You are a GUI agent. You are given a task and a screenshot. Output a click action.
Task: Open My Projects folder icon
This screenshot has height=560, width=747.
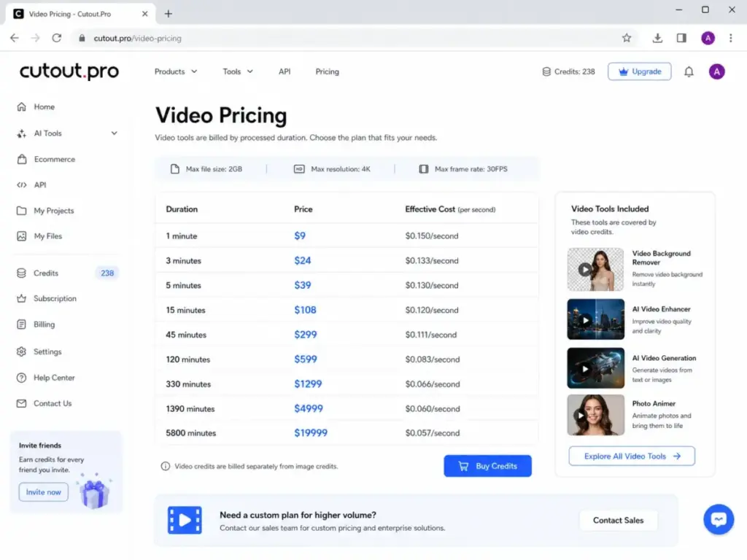pos(21,211)
